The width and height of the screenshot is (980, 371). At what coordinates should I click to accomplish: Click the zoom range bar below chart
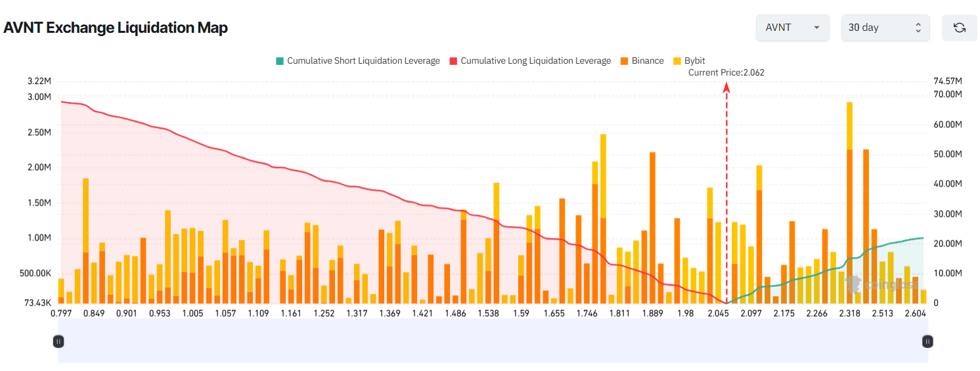point(493,341)
